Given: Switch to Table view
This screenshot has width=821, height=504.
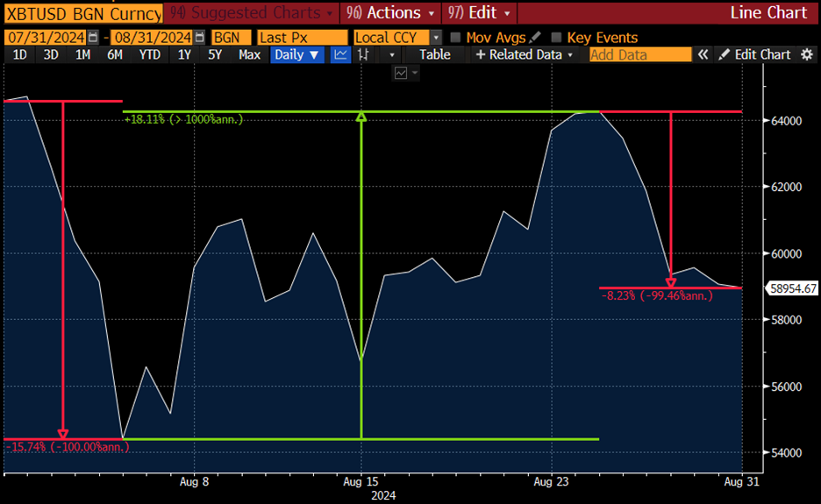Looking at the screenshot, I should [434, 55].
